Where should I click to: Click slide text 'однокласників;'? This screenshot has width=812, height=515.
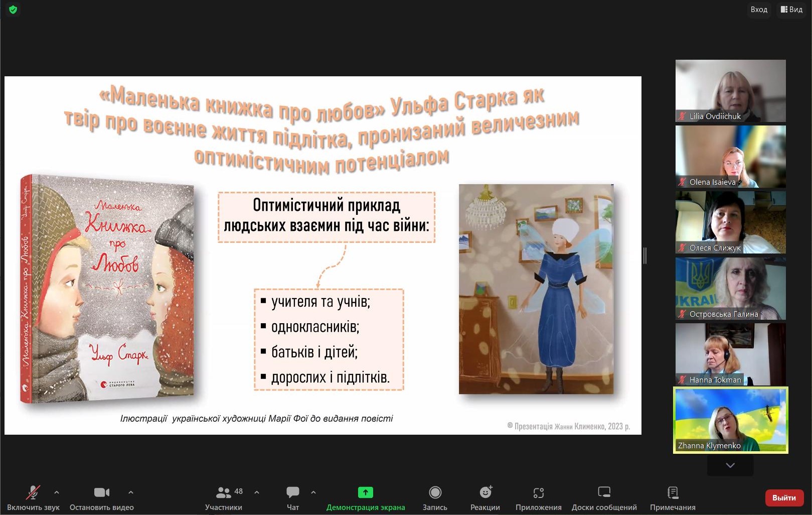315,327
